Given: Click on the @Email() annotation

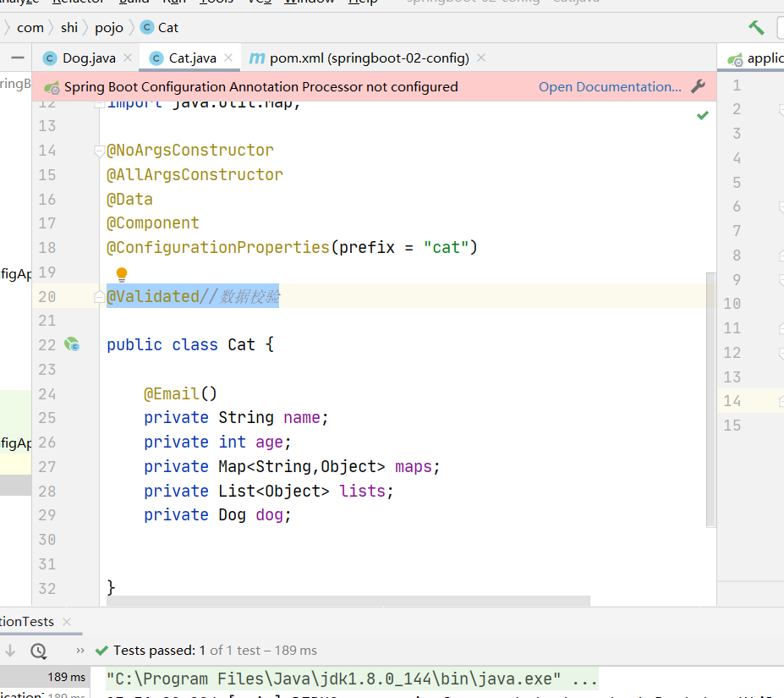Looking at the screenshot, I should pyautogui.click(x=180, y=393).
